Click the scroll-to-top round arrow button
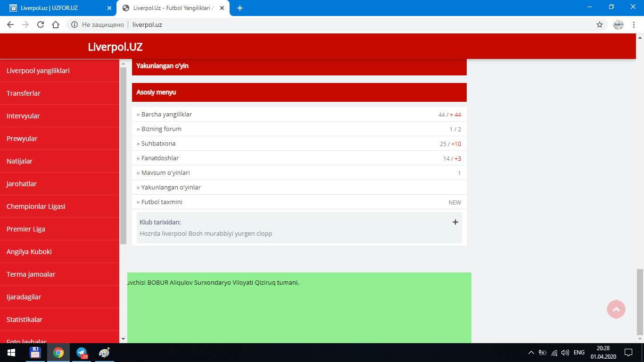 click(616, 309)
